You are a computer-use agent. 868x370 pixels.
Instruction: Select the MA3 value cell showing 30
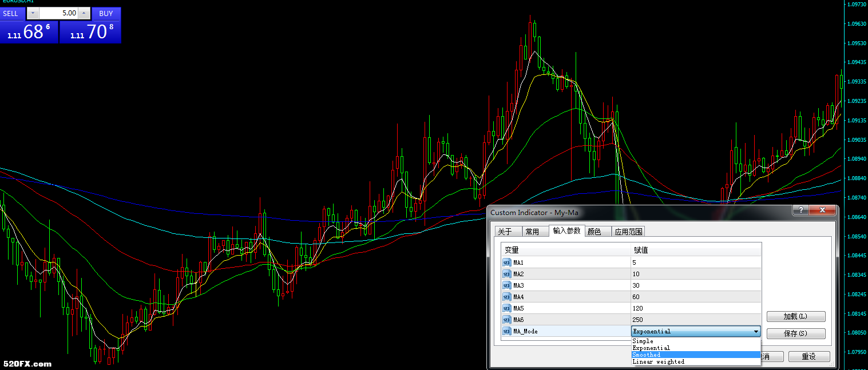[696, 285]
